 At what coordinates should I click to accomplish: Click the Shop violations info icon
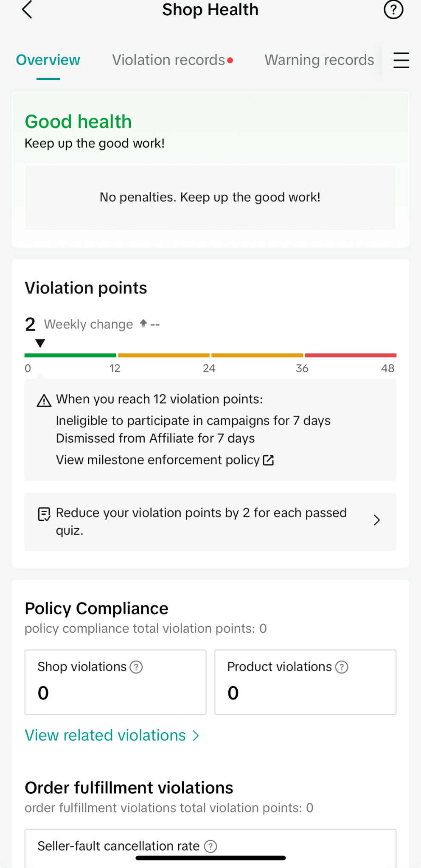coord(136,667)
